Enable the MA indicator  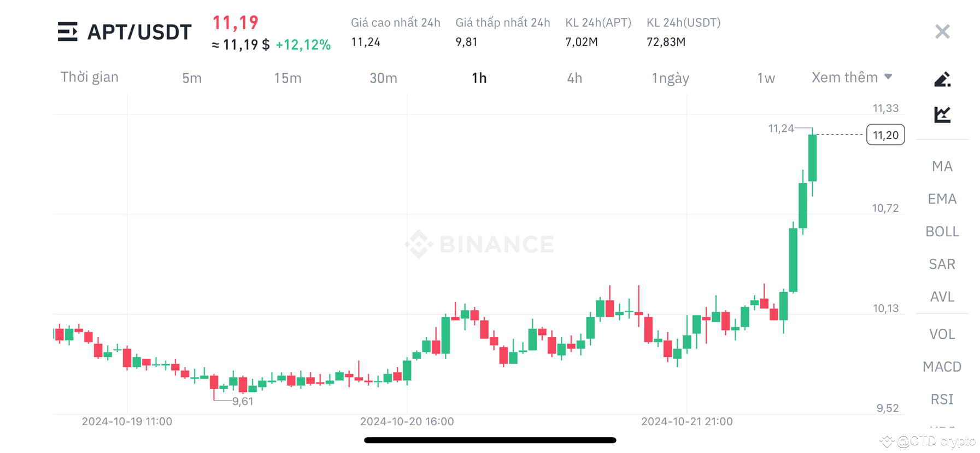pos(941,166)
